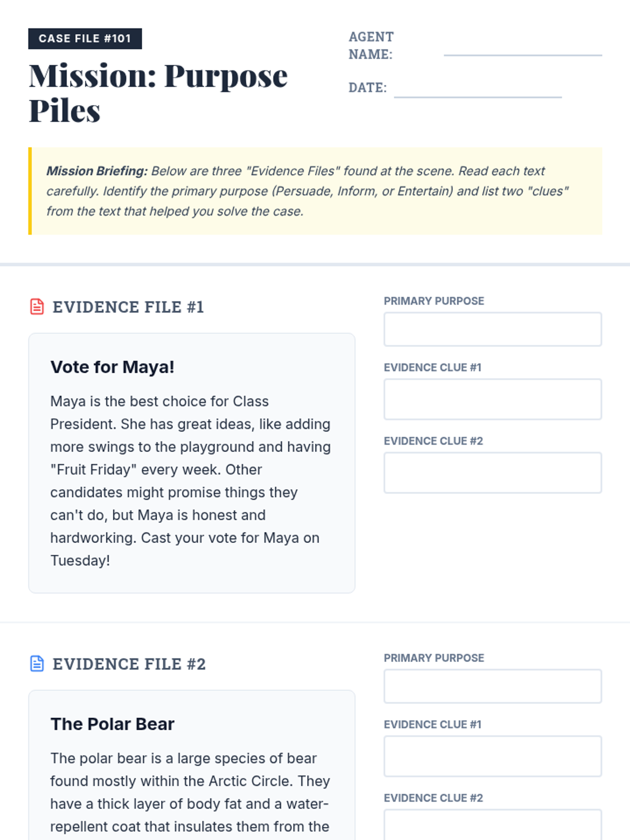630x840 pixels.
Task: Click Evidence Clue #1 box for The Polar Bear
Action: 492,756
